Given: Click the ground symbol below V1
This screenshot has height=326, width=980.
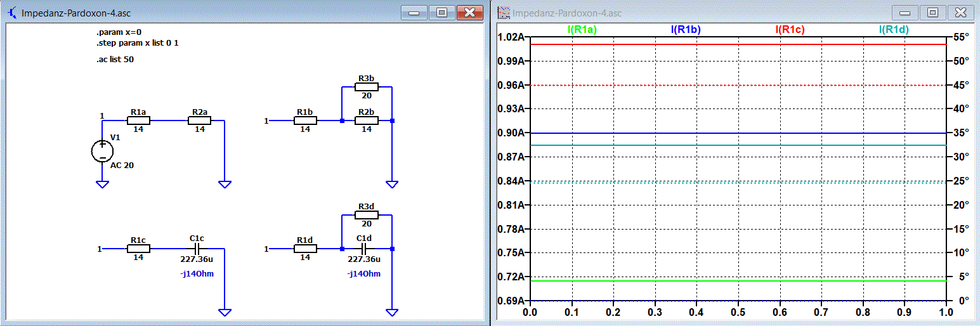Looking at the screenshot, I should [102, 185].
